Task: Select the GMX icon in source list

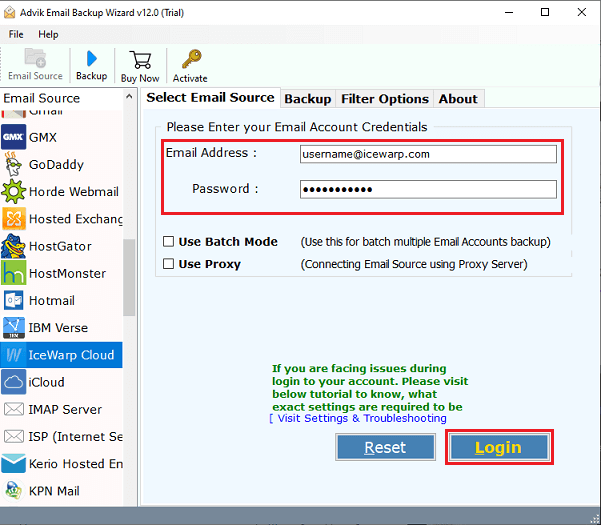Action: click(13, 137)
